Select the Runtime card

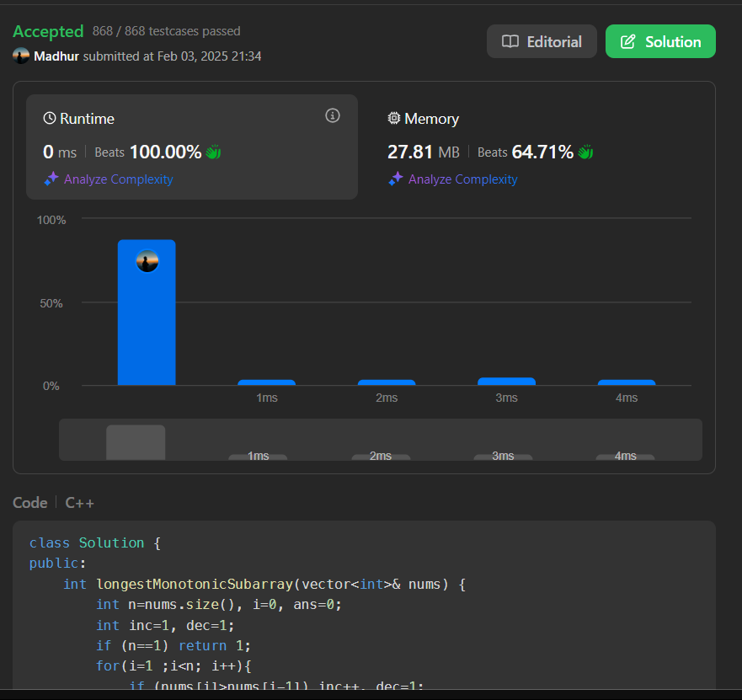(x=192, y=147)
